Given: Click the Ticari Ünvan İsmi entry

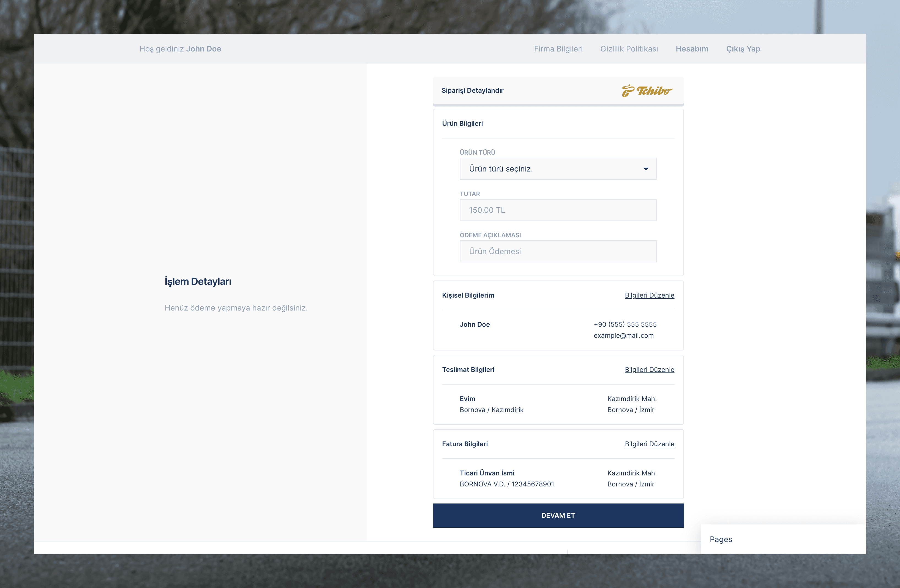Looking at the screenshot, I should 487,473.
